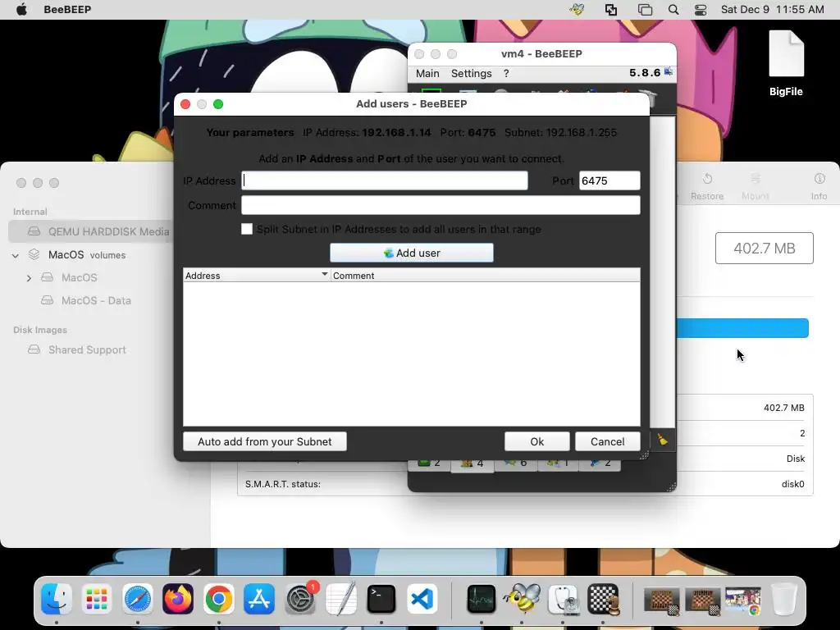Open the Apple menu

click(21, 10)
